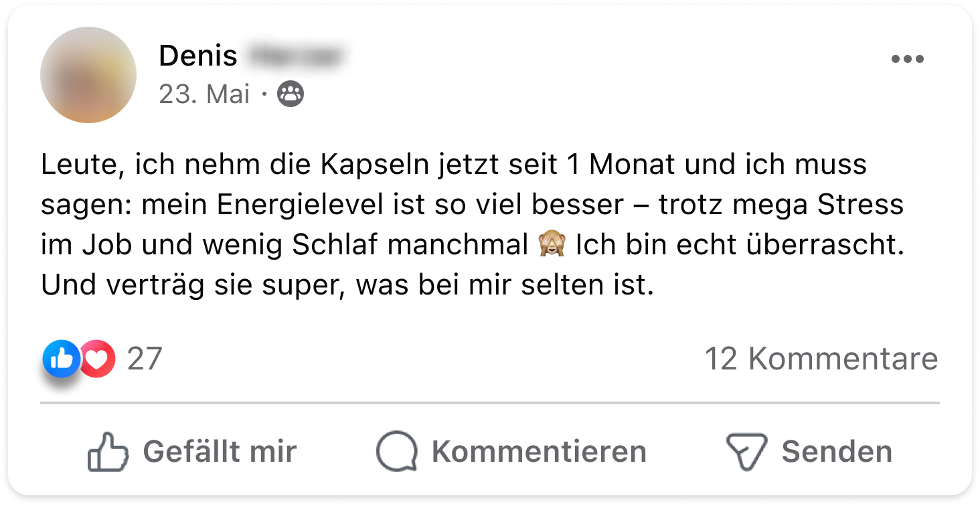This screenshot has height=506, width=980.
Task: Open the three-dot post options menu
Action: click(x=907, y=60)
